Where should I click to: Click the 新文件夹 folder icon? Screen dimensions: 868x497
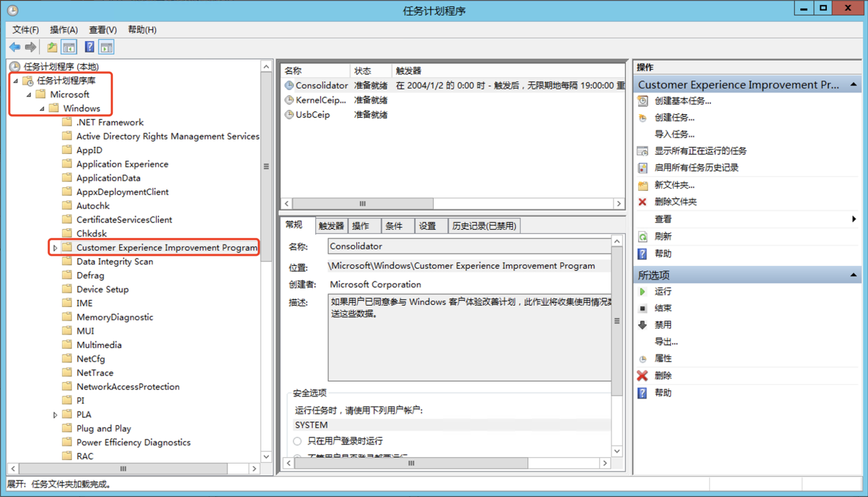pyautogui.click(x=642, y=185)
